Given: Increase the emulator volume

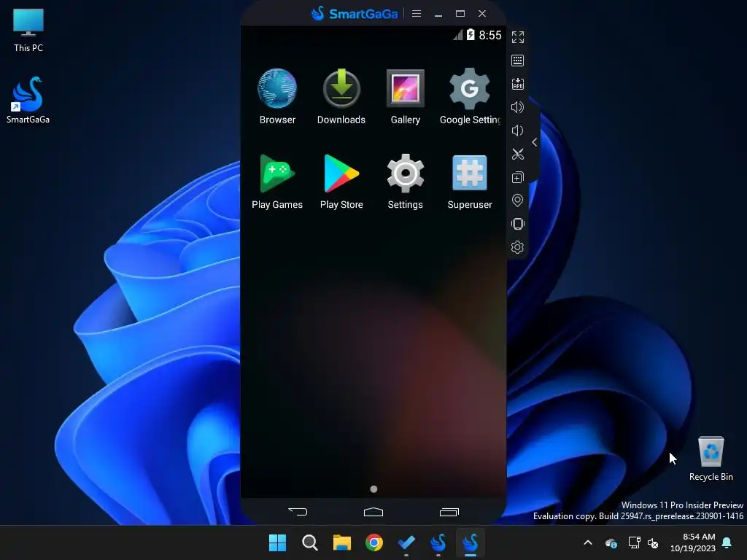Looking at the screenshot, I should [x=517, y=107].
